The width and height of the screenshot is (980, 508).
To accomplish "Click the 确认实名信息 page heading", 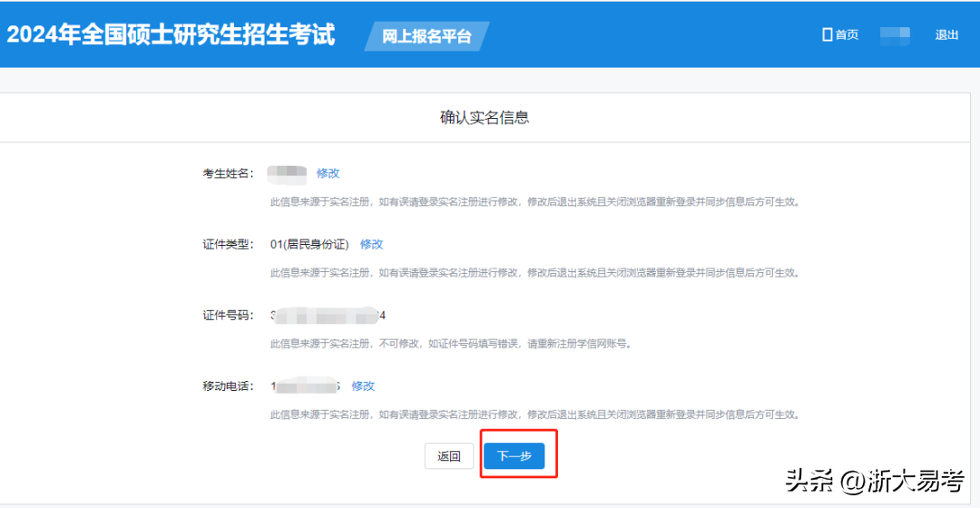I will click(x=485, y=117).
